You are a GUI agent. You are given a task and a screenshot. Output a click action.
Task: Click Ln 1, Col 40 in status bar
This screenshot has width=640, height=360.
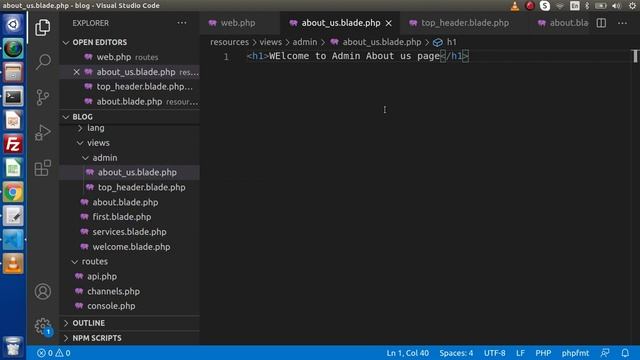pyautogui.click(x=407, y=353)
